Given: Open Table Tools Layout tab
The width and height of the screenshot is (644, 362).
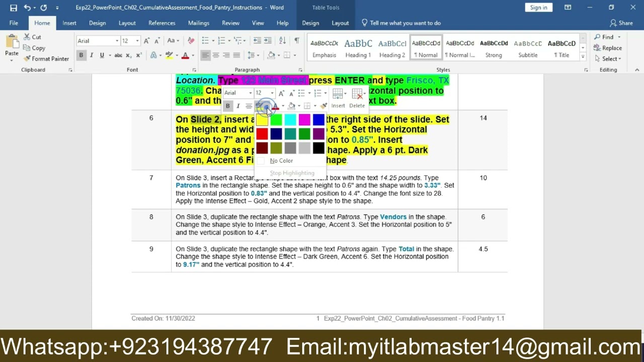Looking at the screenshot, I should pyautogui.click(x=340, y=23).
